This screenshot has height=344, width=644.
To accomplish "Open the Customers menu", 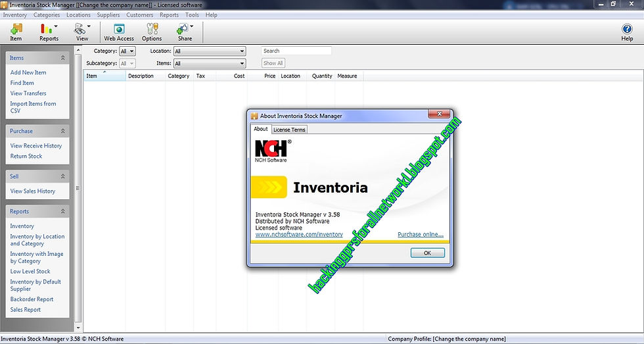I will (x=139, y=14).
